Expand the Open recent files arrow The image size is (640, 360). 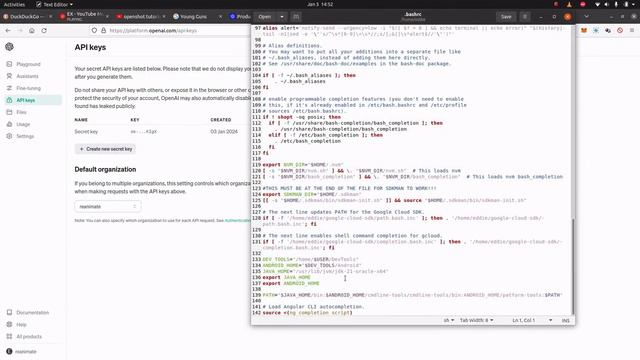pos(282,17)
